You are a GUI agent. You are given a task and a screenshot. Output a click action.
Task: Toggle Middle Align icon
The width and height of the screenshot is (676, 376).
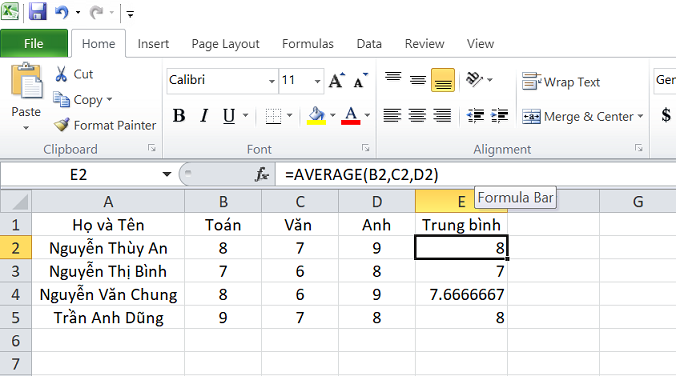tap(418, 80)
